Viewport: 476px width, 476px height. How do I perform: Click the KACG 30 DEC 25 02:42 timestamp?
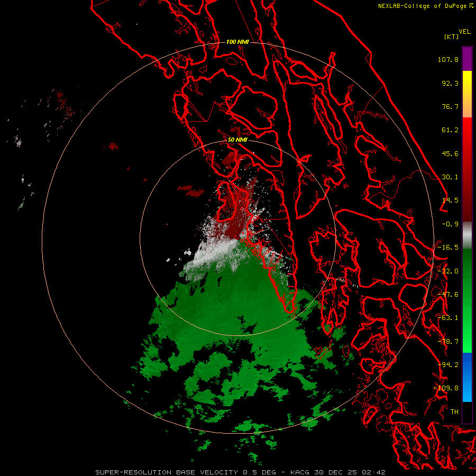pyautogui.click(x=338, y=472)
